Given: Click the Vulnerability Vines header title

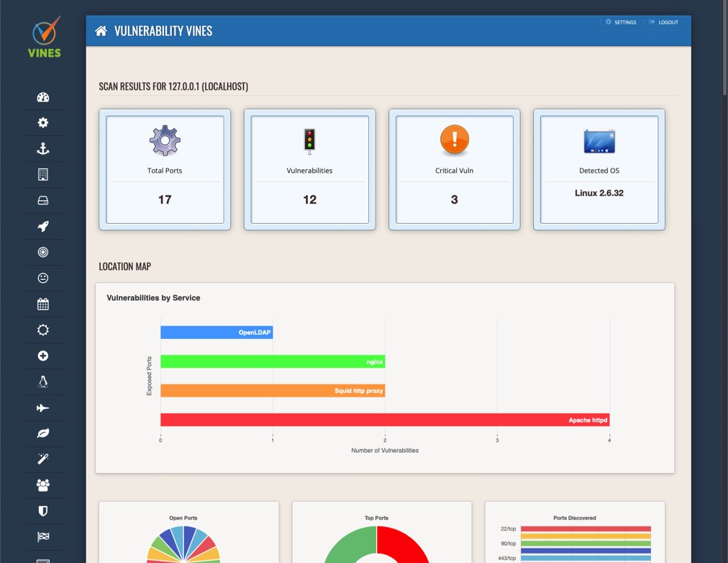Looking at the screenshot, I should coord(163,31).
